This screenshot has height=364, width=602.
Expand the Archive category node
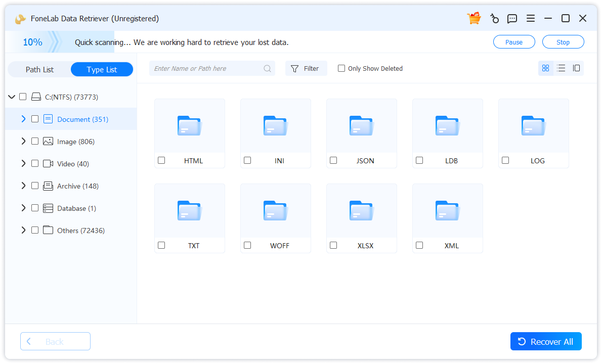point(23,186)
